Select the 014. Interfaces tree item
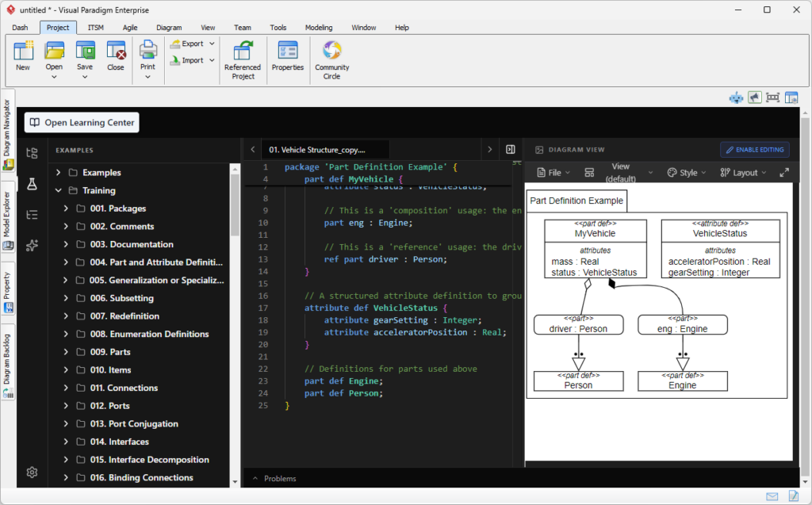 120,442
